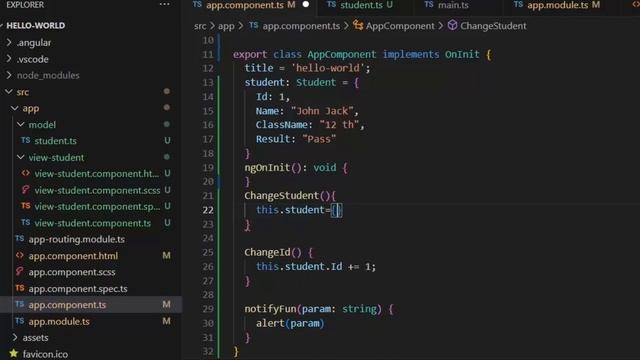Viewport: 640px width, 360px height.
Task: Click the ngOnInit method name
Action: pos(267,167)
